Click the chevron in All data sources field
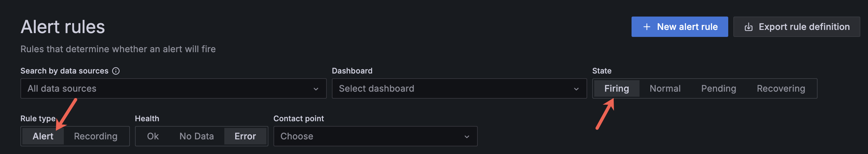Viewport: 868px width, 154px height. pyautogui.click(x=316, y=89)
